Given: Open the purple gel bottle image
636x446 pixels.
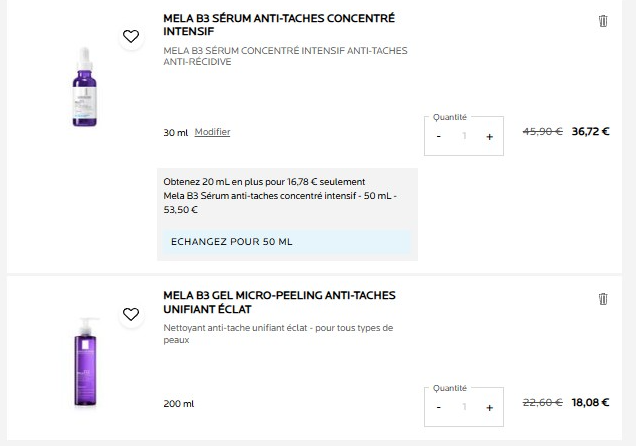Looking at the screenshot, I should click(86, 362).
